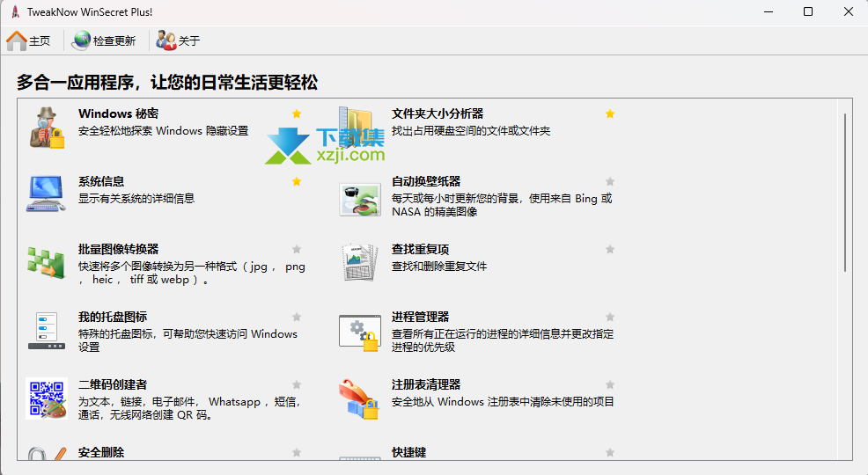Toggle the favorite star for 文件夹大小分析器
868x475 pixels.
pos(610,114)
